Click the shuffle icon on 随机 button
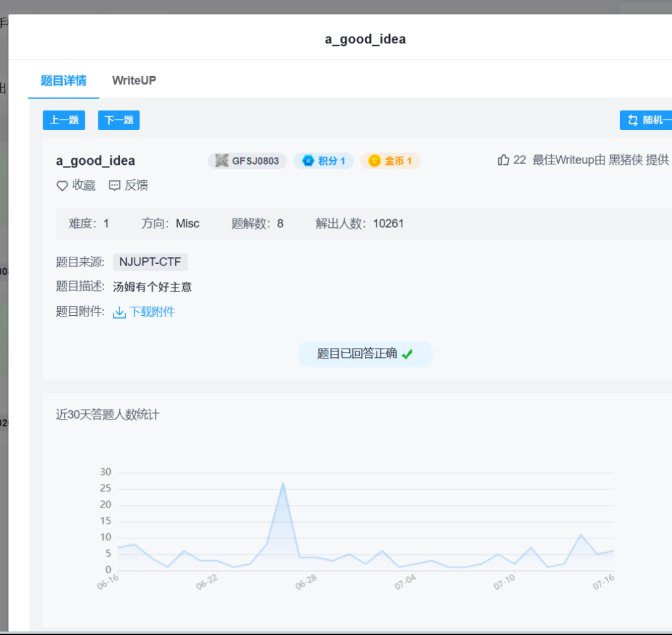672x635 pixels. [633, 120]
